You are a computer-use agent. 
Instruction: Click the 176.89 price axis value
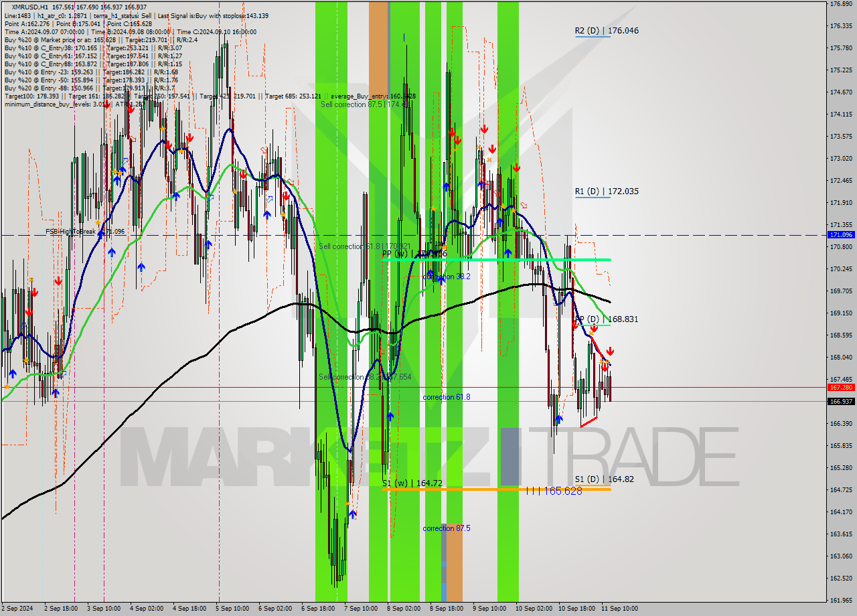tap(840, 4)
